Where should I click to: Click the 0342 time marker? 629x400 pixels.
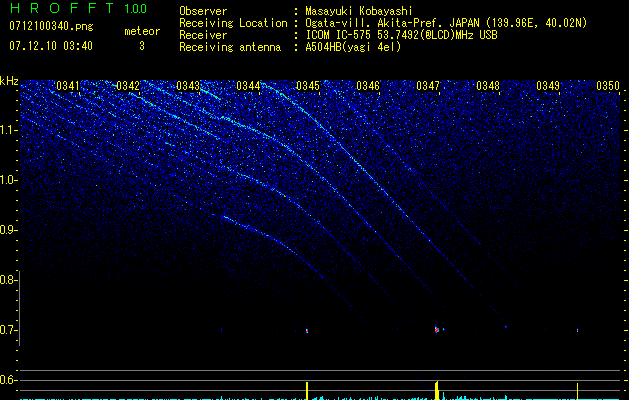pyautogui.click(x=128, y=86)
